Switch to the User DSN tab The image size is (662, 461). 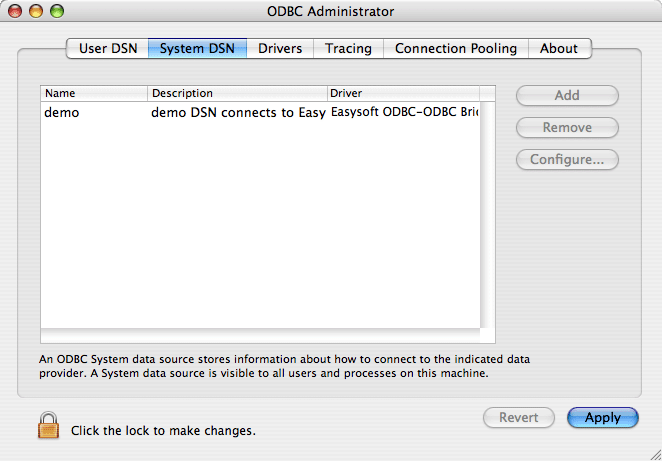(x=108, y=49)
